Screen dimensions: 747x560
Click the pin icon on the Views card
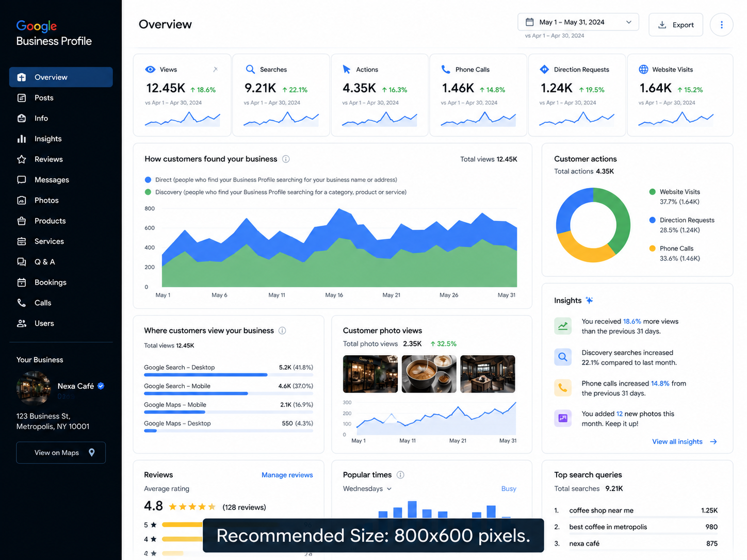pos(215,69)
